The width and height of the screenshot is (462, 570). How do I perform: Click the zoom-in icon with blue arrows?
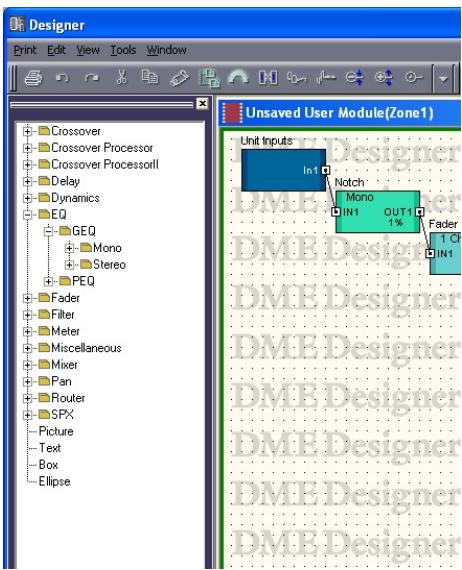pyautogui.click(x=384, y=77)
